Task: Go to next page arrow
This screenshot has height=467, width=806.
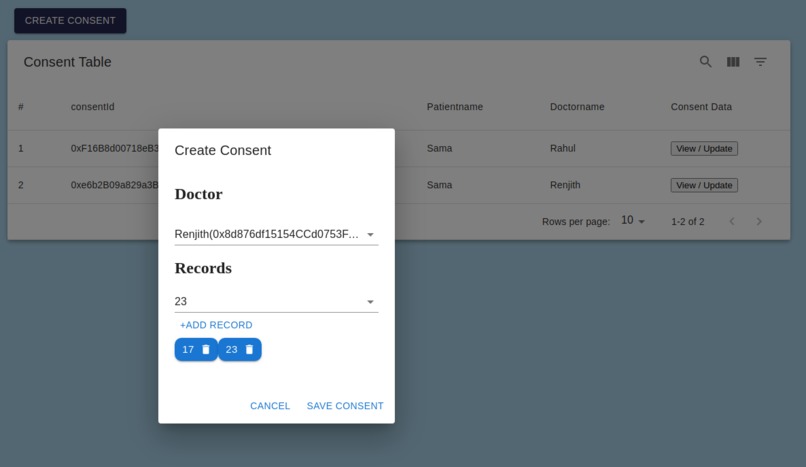Action: point(759,221)
